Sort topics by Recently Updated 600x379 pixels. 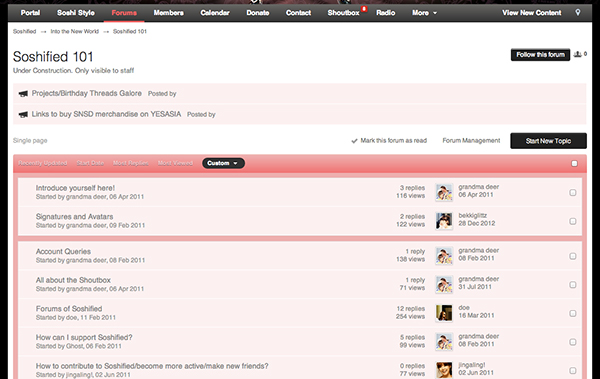pos(42,163)
